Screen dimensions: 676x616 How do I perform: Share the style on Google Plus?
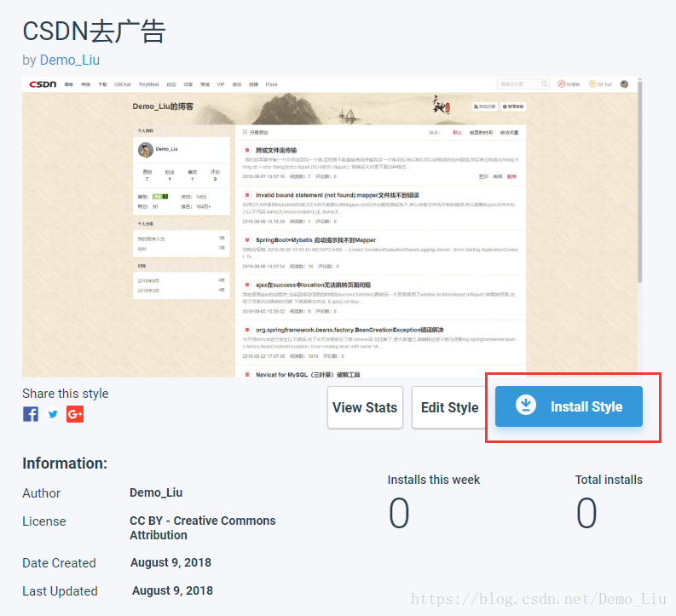(x=75, y=414)
